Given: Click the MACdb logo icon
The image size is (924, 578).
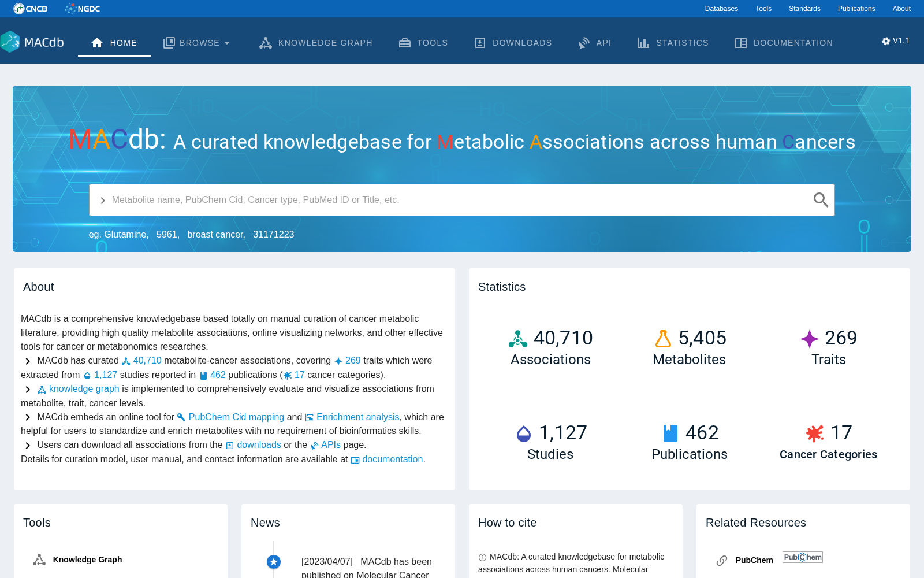Looking at the screenshot, I should point(10,42).
